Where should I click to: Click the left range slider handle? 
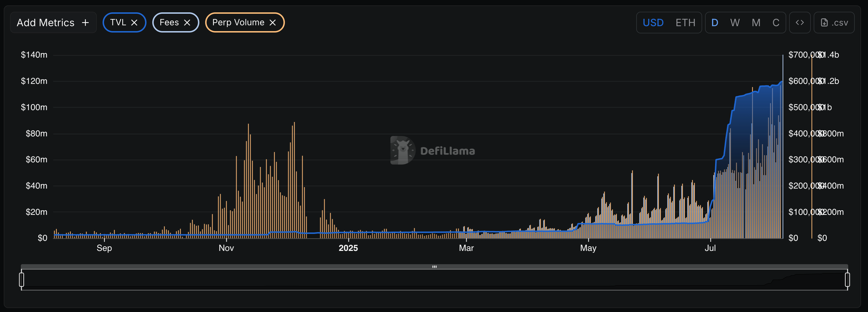coord(22,279)
